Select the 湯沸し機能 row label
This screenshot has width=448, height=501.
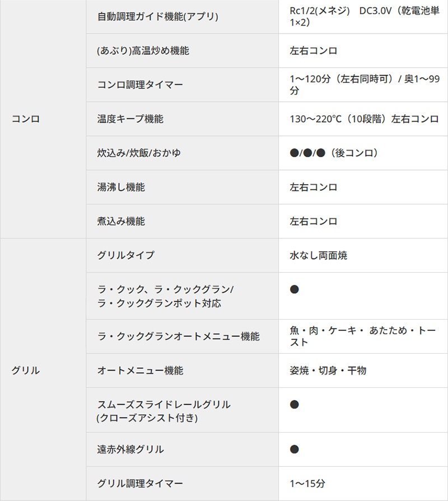(x=121, y=187)
